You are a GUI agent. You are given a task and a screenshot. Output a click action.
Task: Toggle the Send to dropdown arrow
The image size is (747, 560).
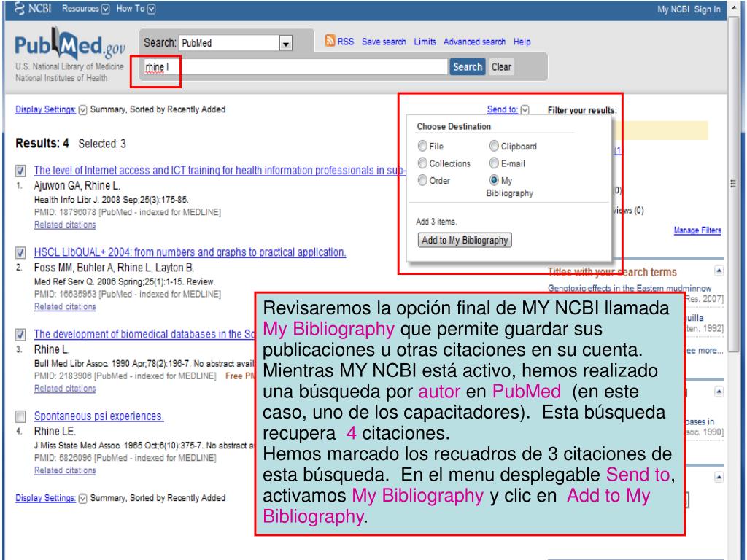coord(525,110)
